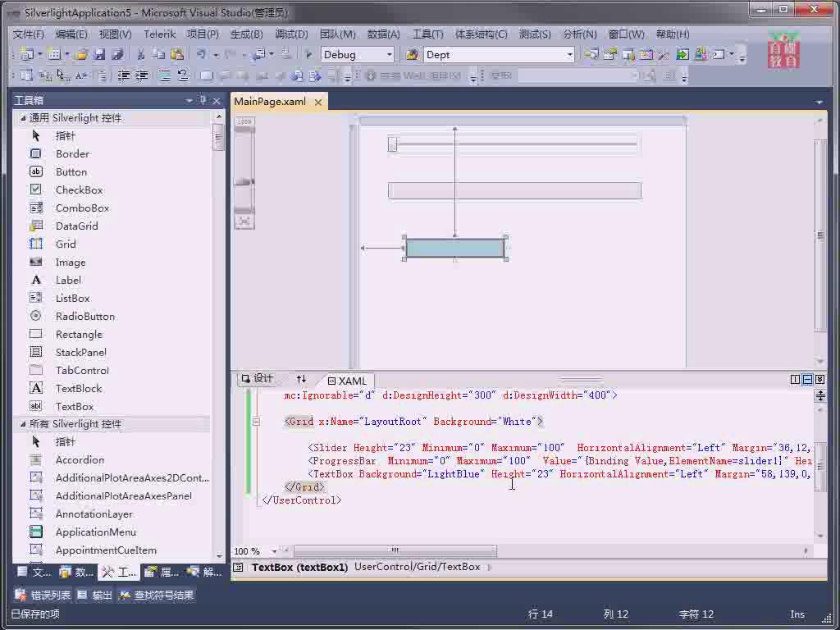Open the 文件(F) menu
840x630 pixels.
29,34
